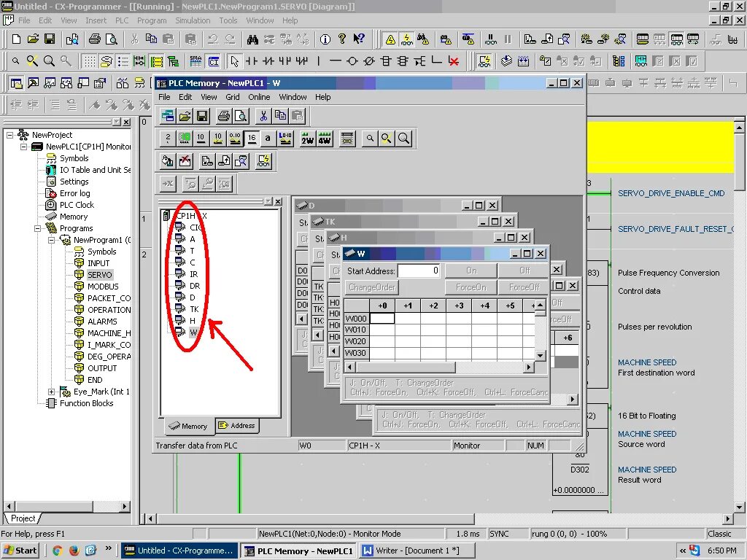Click Cut scissors icon in PLC Memory

point(263,116)
